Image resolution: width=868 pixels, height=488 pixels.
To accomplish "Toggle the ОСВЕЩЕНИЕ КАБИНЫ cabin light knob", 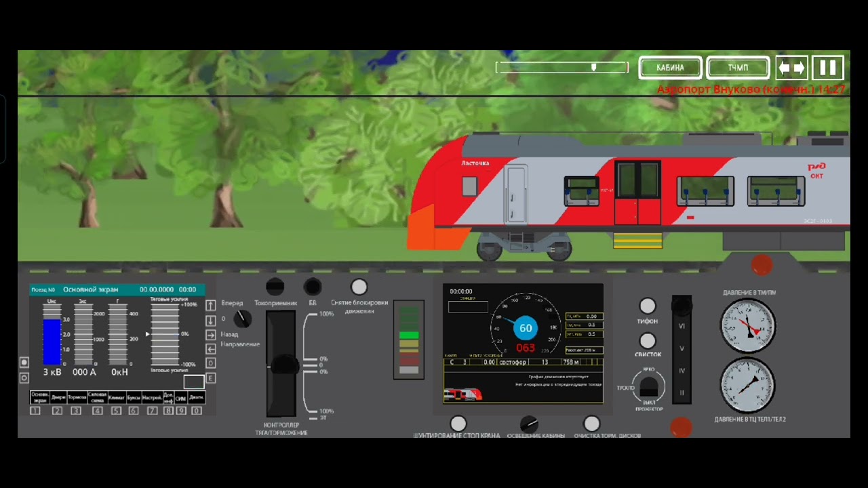I will 528,424.
